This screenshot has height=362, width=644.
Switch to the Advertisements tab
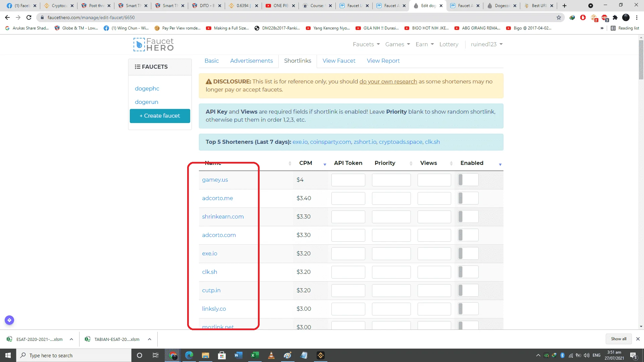coord(251,61)
